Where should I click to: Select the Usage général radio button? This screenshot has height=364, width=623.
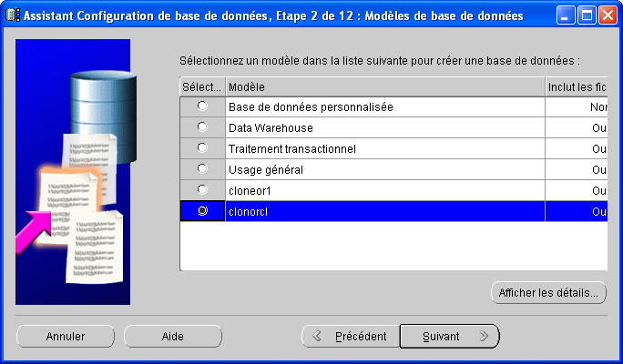[x=202, y=169]
